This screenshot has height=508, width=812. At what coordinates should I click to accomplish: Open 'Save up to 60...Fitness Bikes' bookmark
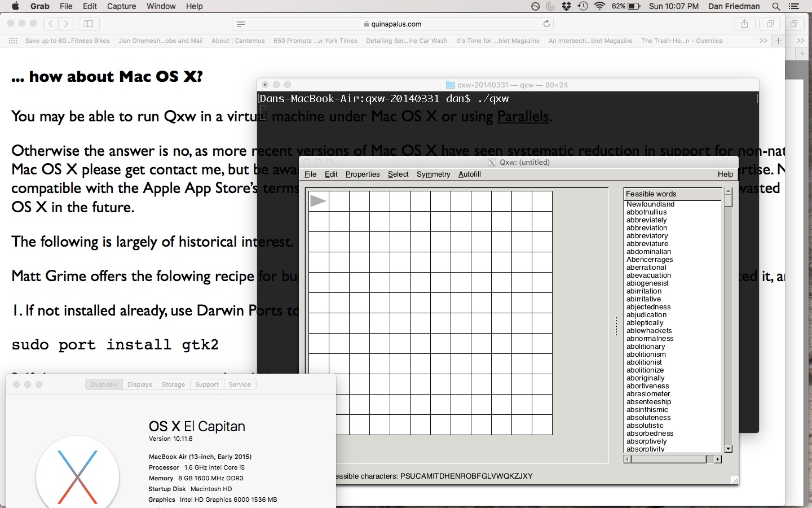click(x=68, y=41)
